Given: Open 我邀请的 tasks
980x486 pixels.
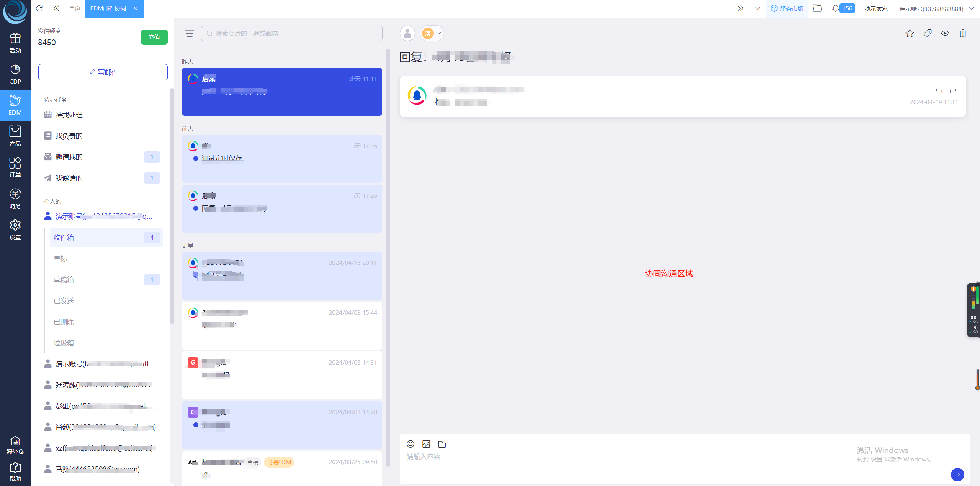Looking at the screenshot, I should (103, 178).
